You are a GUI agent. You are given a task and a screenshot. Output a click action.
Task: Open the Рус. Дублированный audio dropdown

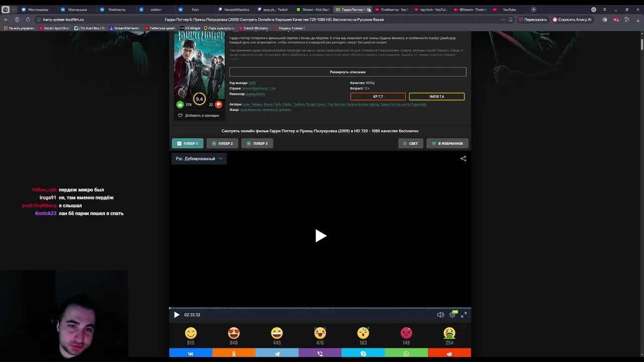[x=199, y=158]
